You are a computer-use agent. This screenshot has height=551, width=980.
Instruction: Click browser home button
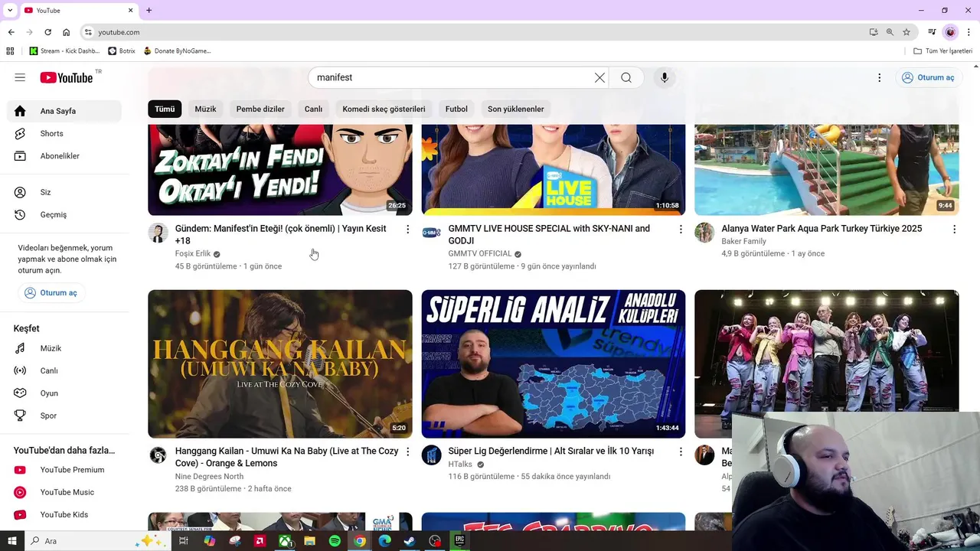pos(66,32)
